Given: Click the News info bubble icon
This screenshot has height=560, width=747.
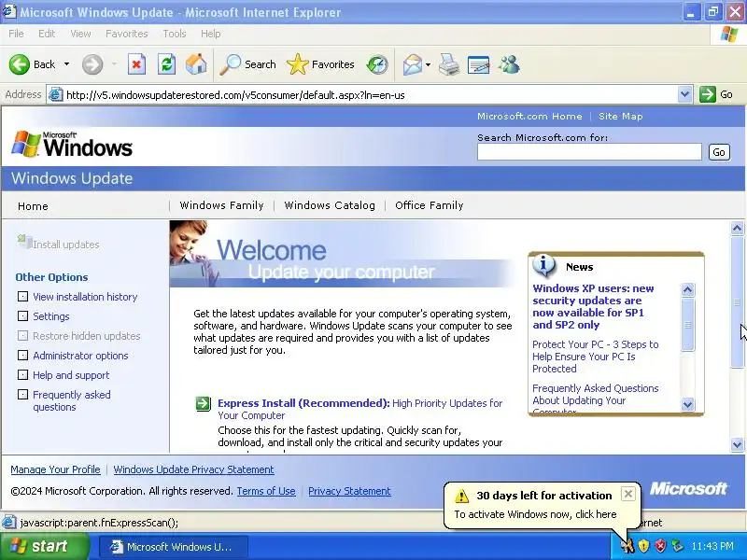Looking at the screenshot, I should 544,266.
